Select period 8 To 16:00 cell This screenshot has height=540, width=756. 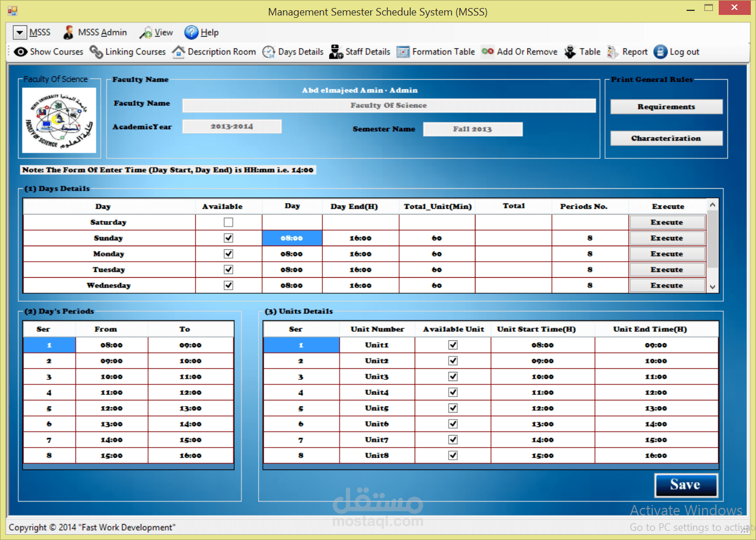pos(190,456)
